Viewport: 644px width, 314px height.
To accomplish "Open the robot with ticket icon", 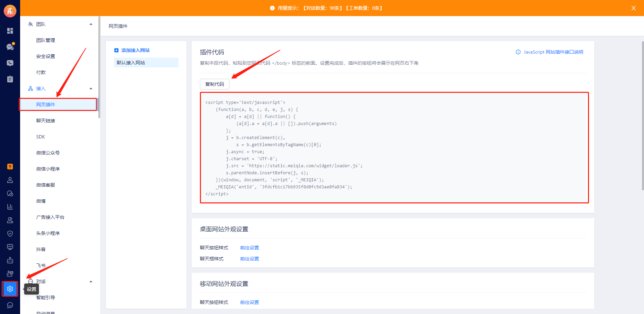I will (x=10, y=274).
